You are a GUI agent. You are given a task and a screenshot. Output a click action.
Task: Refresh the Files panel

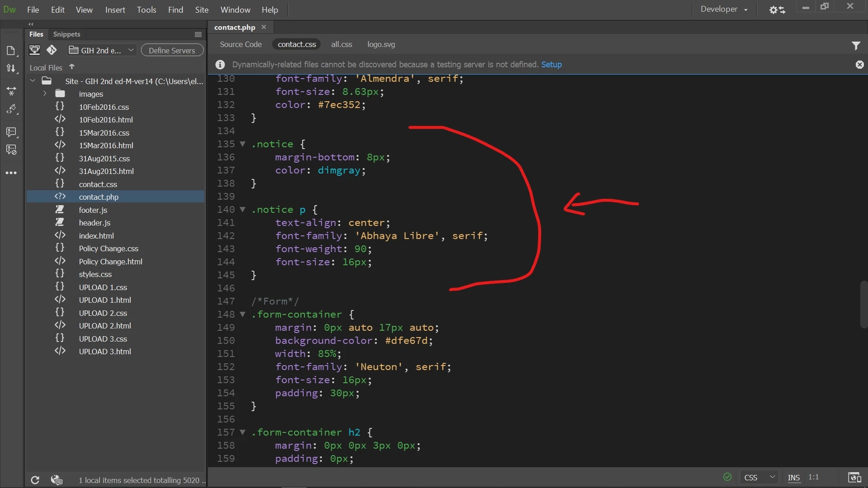[35, 480]
